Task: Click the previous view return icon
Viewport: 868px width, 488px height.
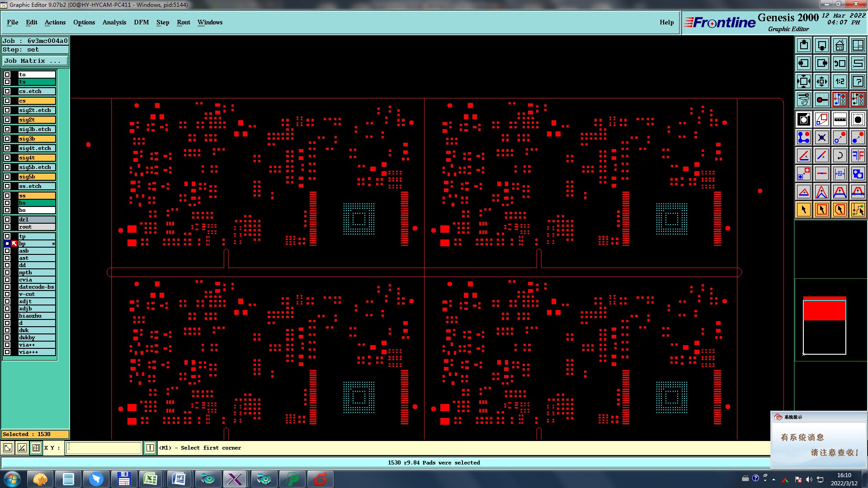Action: coord(840,63)
